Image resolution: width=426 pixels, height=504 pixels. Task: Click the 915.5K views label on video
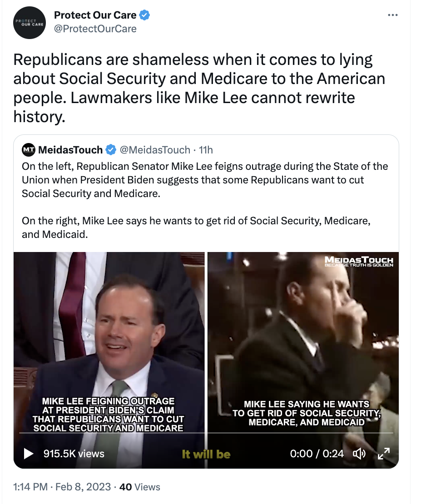(x=74, y=454)
